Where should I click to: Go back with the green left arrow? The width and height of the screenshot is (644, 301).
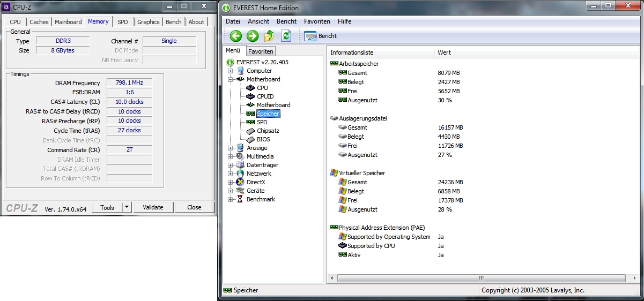pyautogui.click(x=236, y=36)
